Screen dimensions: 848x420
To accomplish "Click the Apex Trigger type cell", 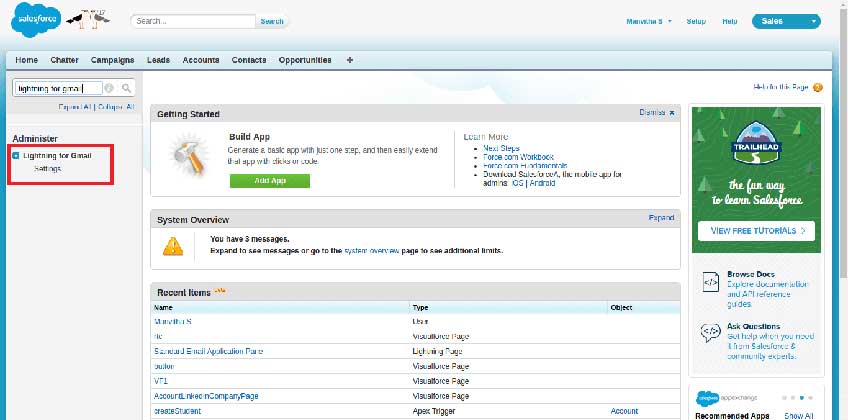I will coord(434,411).
